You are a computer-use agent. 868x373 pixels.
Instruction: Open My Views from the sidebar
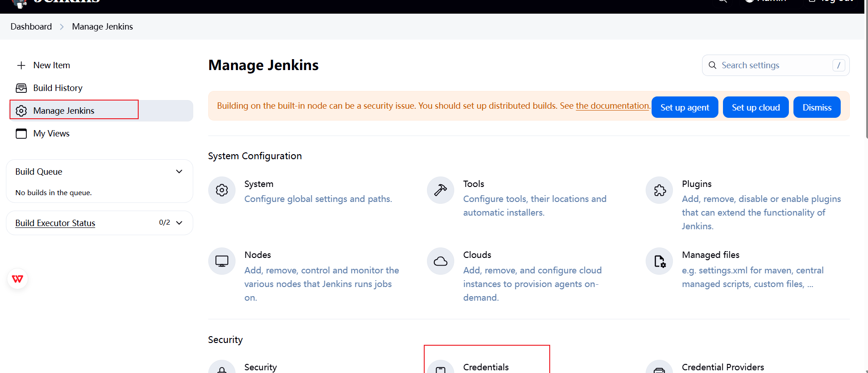pyautogui.click(x=51, y=133)
